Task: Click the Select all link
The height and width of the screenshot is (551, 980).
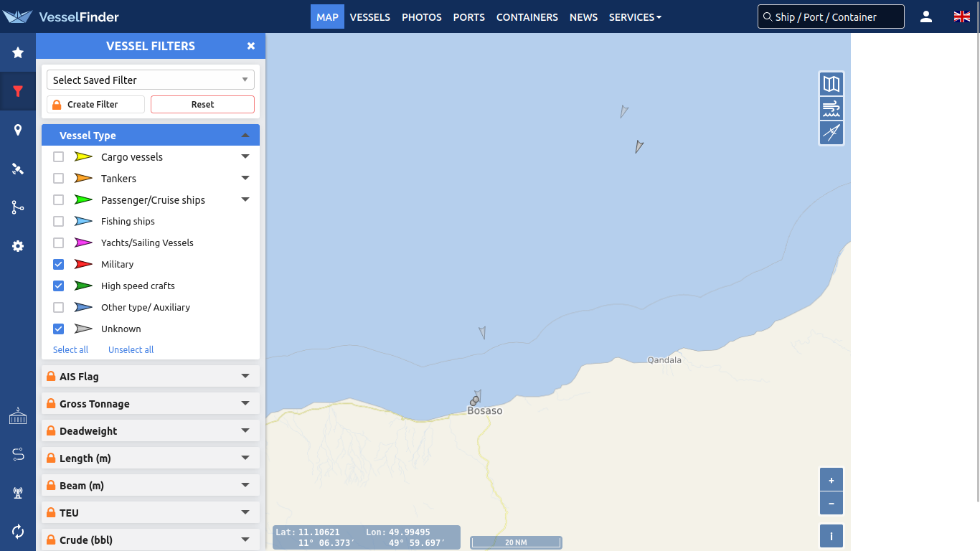Action: coord(70,349)
